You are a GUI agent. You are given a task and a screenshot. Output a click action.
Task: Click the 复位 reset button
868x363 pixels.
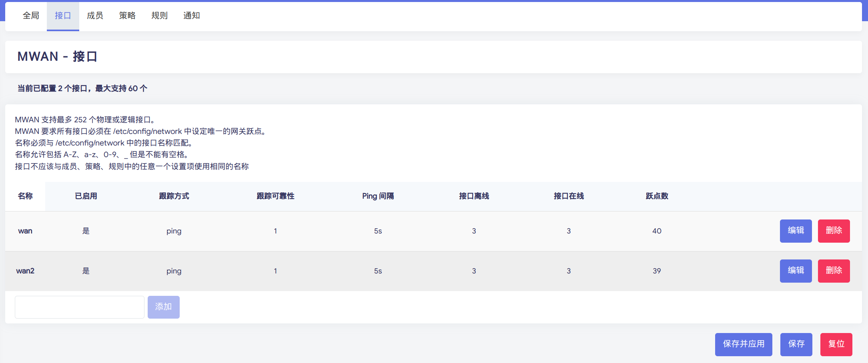click(x=836, y=344)
